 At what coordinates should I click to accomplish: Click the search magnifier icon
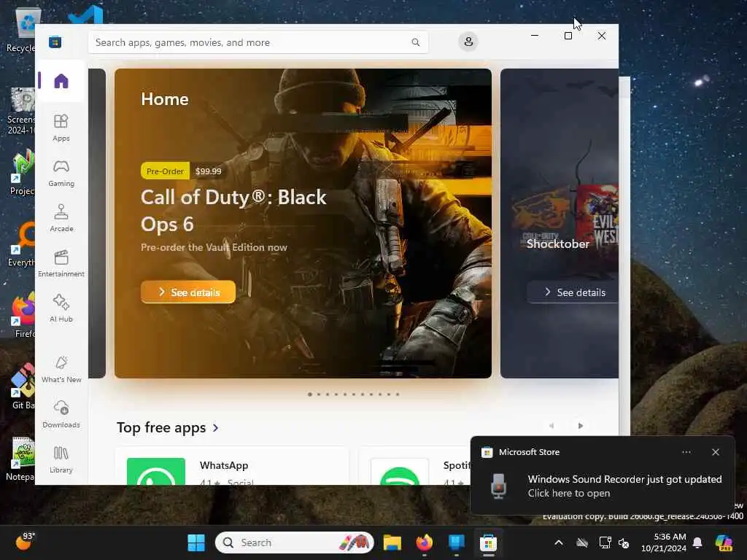click(415, 42)
